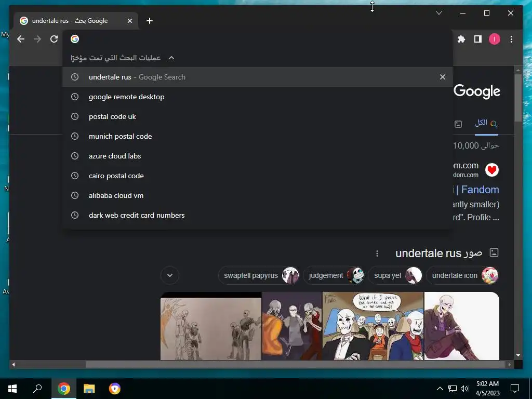Open File Explorer from the taskbar

click(x=89, y=389)
